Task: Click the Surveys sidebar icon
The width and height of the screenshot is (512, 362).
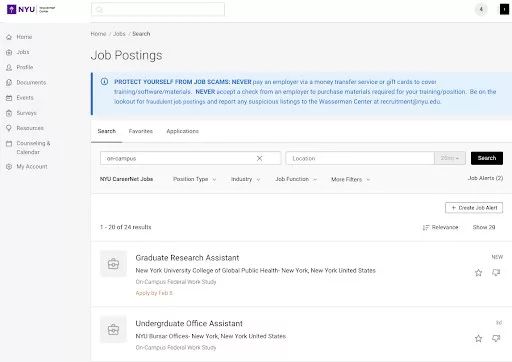Action: point(9,113)
